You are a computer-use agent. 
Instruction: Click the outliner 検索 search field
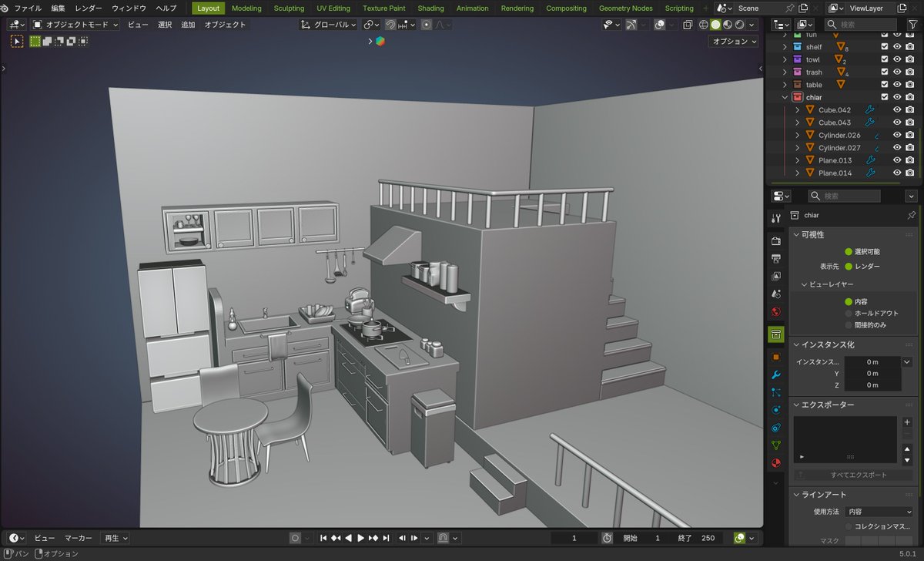pos(862,25)
